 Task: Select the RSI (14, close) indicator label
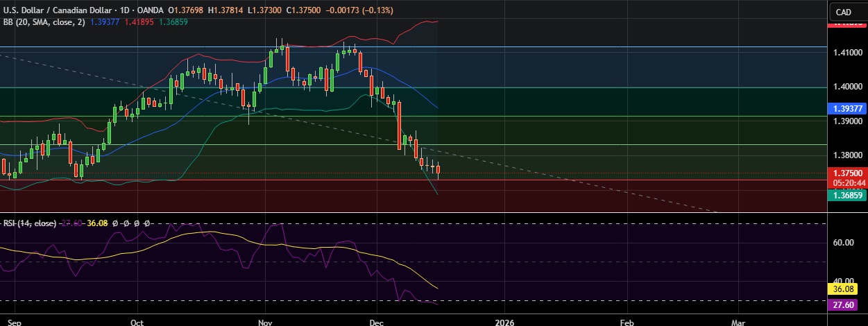pos(30,223)
